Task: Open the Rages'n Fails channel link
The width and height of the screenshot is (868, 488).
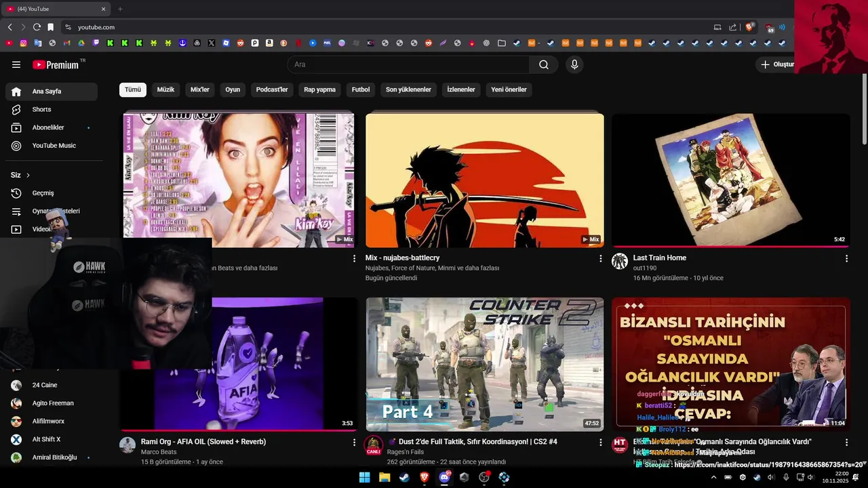Action: click(x=406, y=452)
